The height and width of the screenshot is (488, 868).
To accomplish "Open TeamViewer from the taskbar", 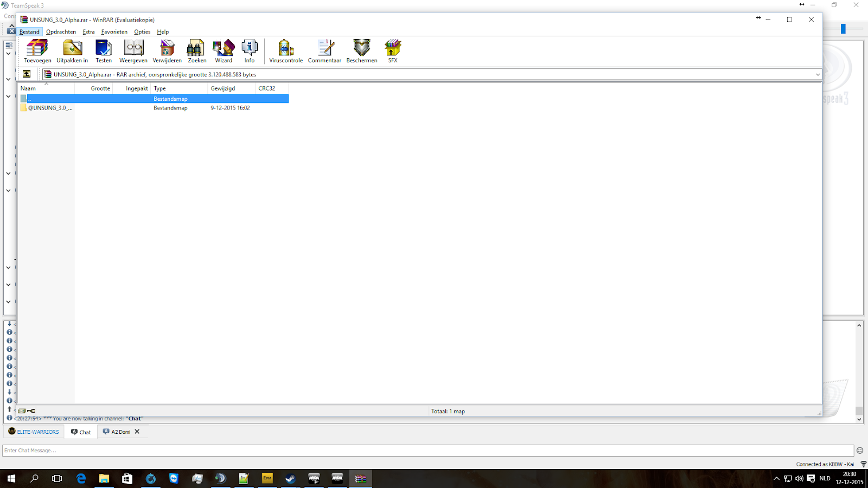I will (174, 478).
